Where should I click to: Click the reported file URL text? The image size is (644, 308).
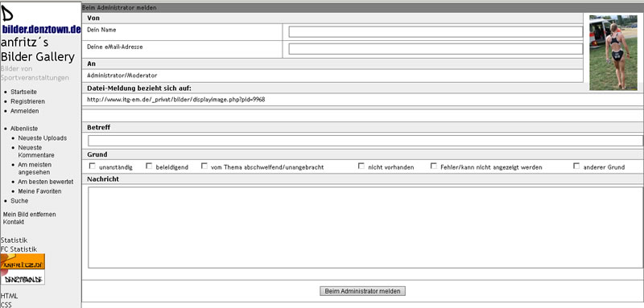point(175,100)
